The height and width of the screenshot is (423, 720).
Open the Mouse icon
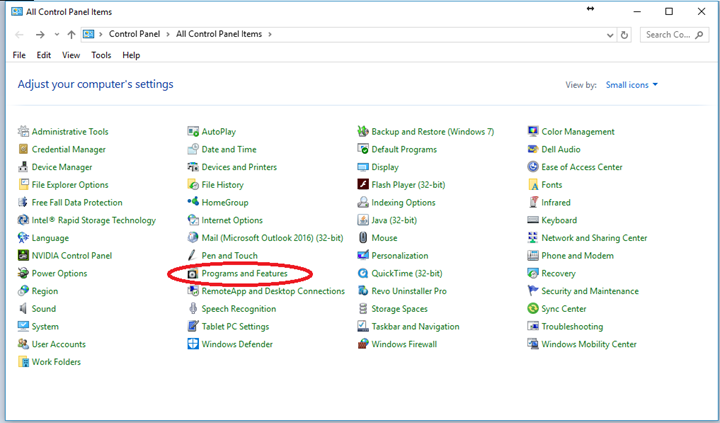click(x=363, y=238)
